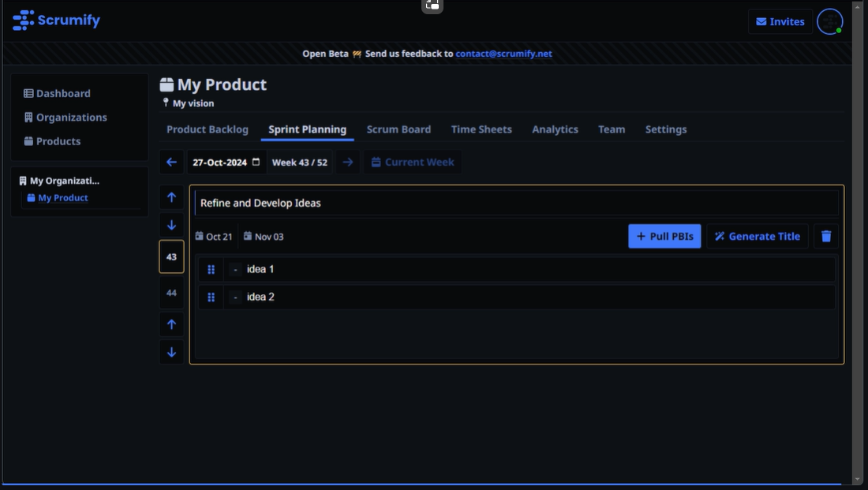Edit the Refine and Develop Ideas title field
Image resolution: width=868 pixels, height=490 pixels.
point(518,203)
